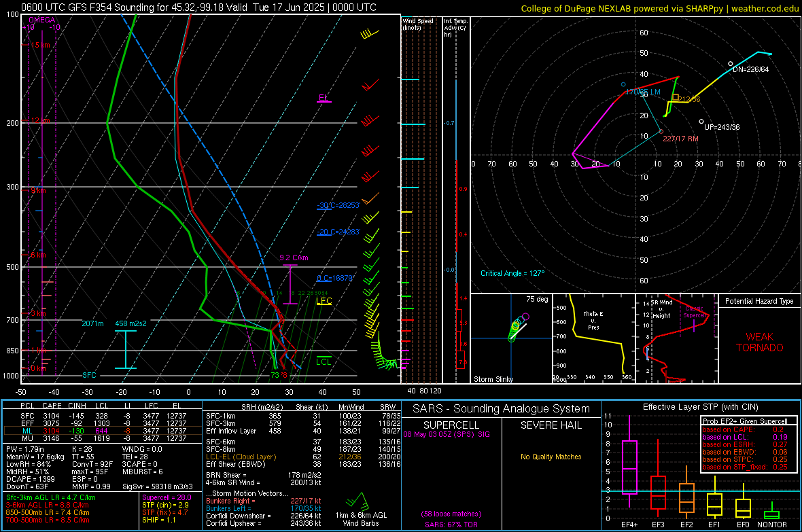The image size is (802, 532).
Task: Click the Wind Speed (knots) panel header
Action: tap(418, 24)
